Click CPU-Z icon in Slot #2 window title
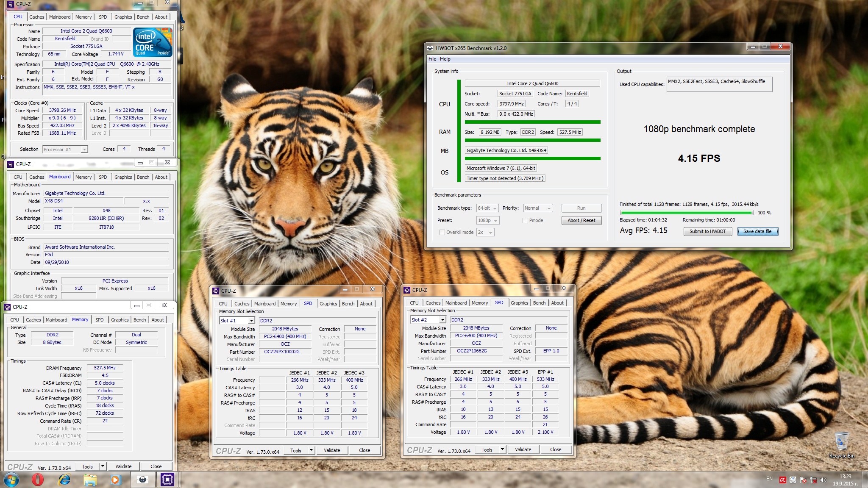The image size is (868, 488). (x=407, y=290)
